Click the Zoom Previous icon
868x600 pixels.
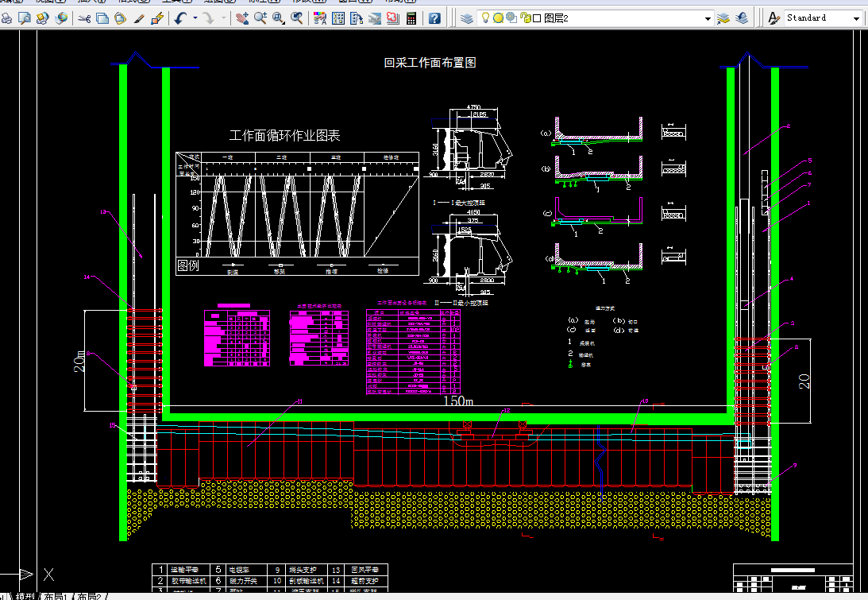297,18
